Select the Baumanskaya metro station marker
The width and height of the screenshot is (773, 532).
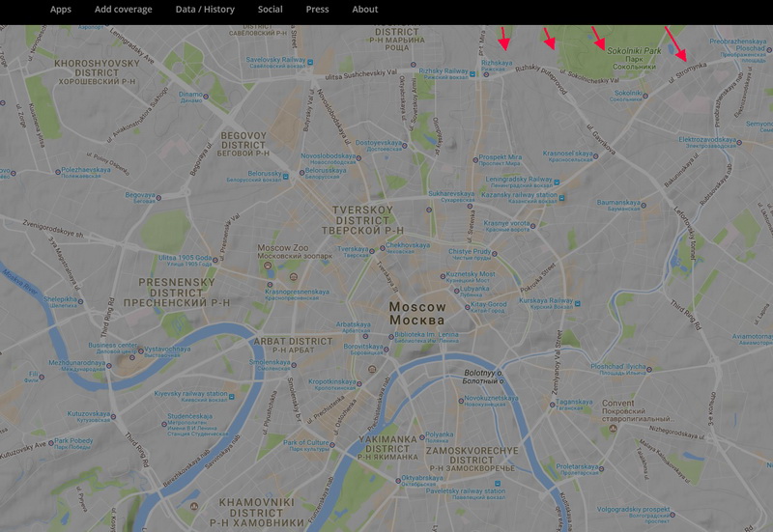(x=644, y=206)
